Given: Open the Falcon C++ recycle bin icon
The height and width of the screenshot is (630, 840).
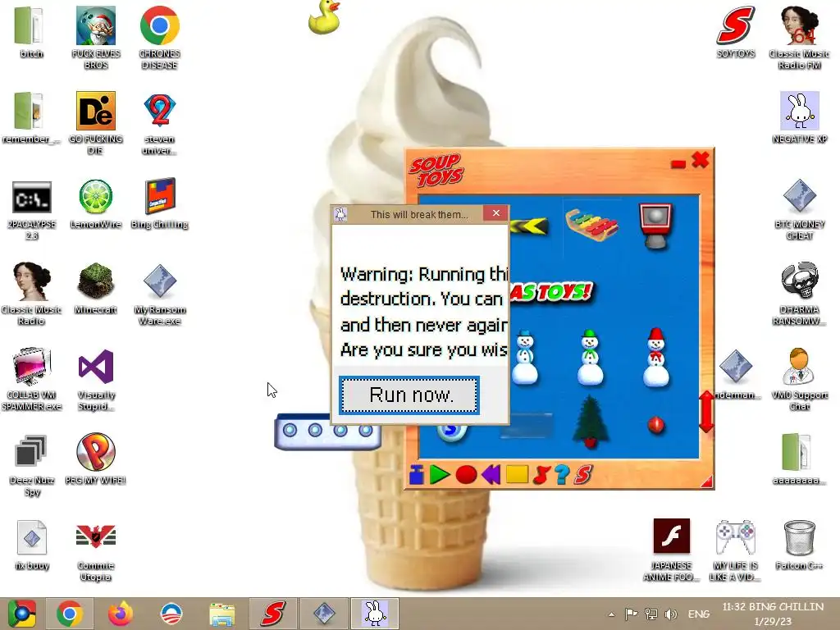Looking at the screenshot, I should [x=799, y=536].
